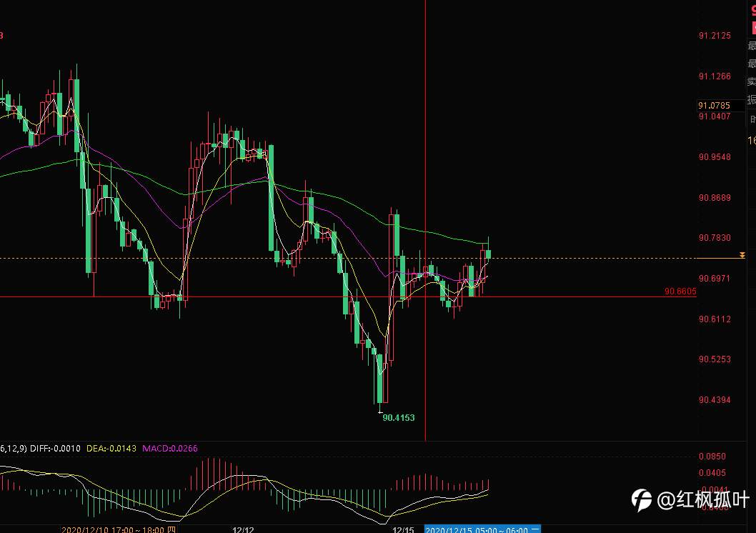Click the 90.6112 price axis label

pos(715,319)
